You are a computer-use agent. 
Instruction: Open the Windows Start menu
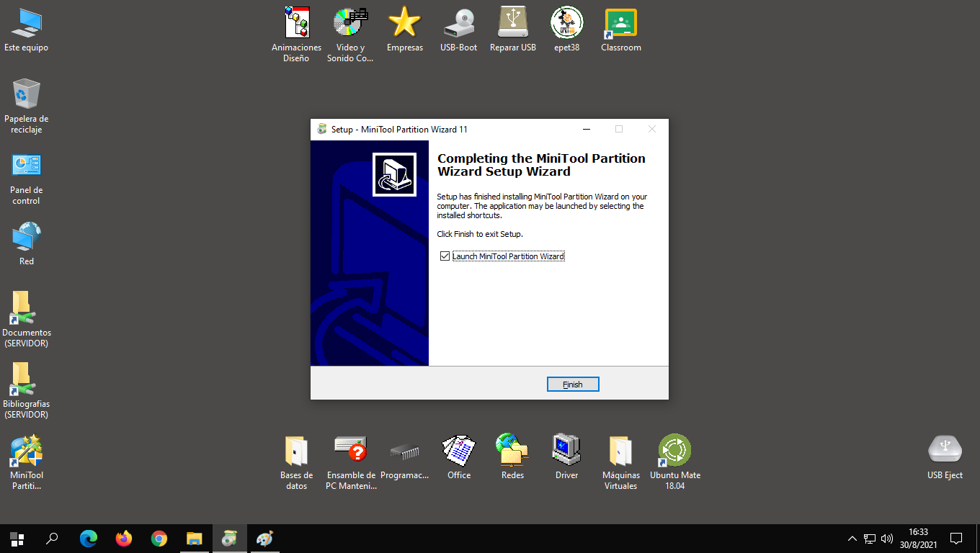(17, 539)
